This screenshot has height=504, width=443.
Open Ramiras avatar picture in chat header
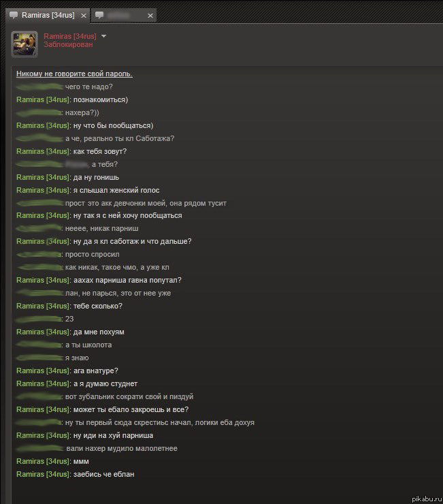click(24, 44)
